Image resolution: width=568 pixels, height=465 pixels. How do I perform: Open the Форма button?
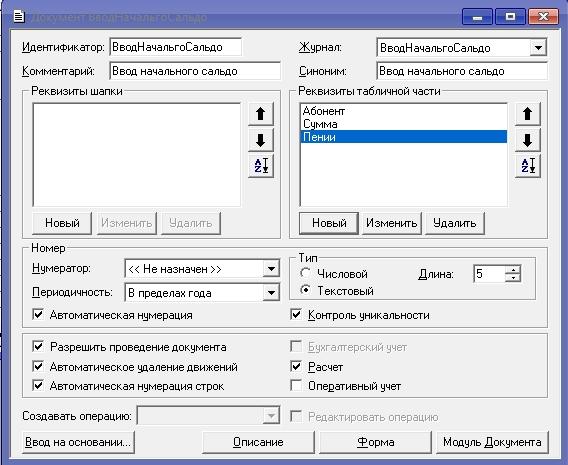click(x=375, y=442)
